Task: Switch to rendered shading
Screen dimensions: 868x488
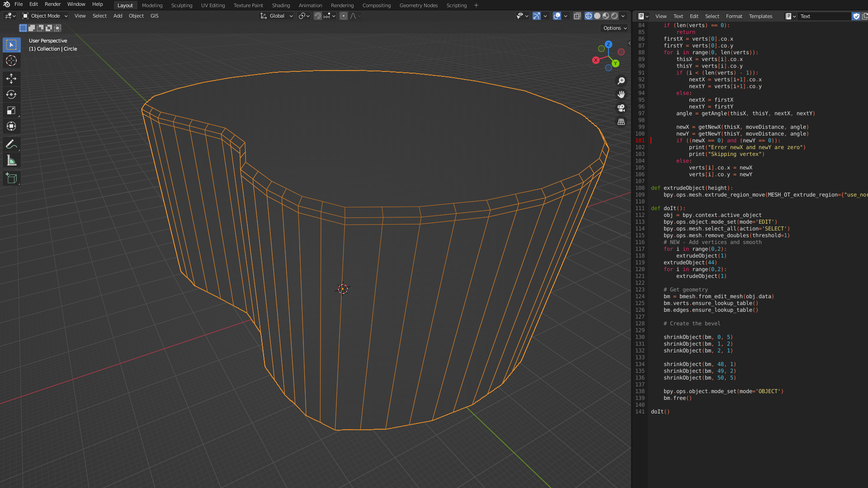Action: click(614, 16)
